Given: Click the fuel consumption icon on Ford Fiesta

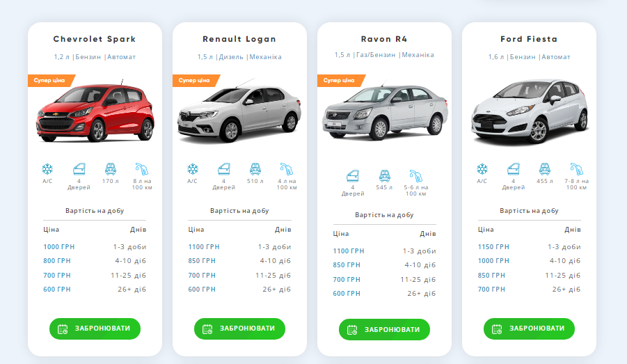Looking at the screenshot, I should [576, 168].
